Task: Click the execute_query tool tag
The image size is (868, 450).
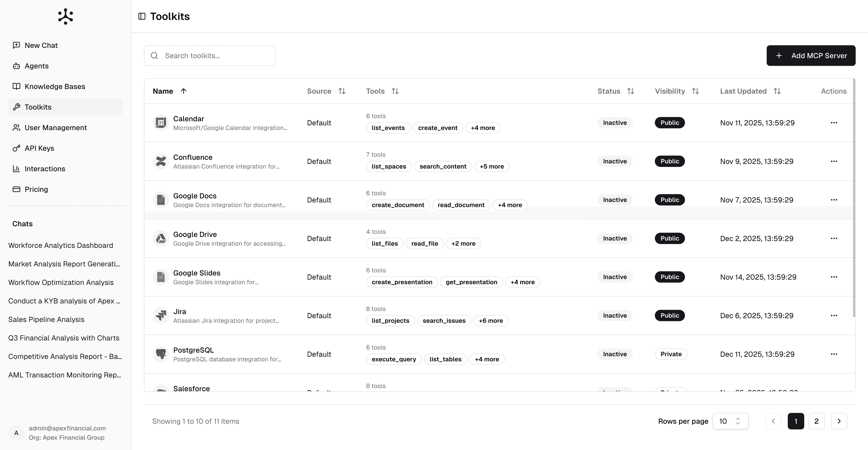Action: [x=394, y=359]
